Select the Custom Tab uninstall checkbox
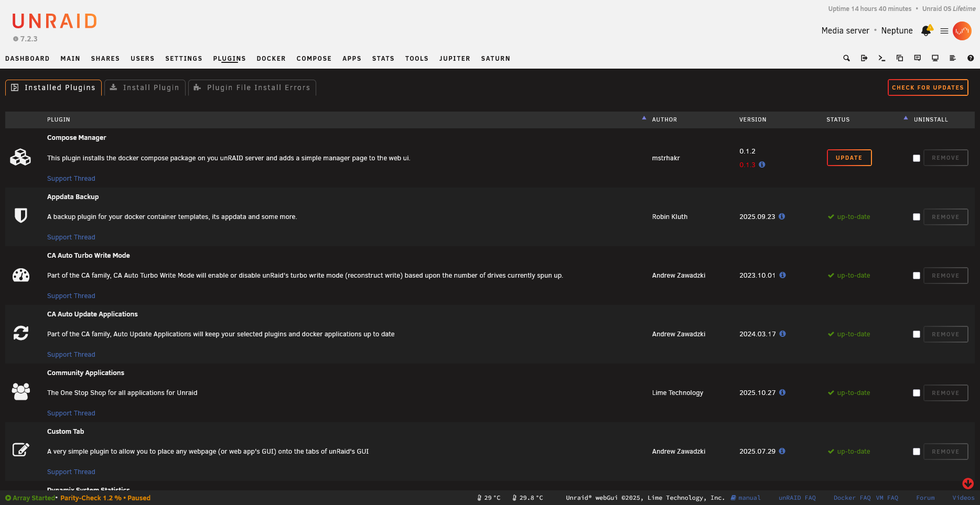The width and height of the screenshot is (980, 505). pos(917,451)
